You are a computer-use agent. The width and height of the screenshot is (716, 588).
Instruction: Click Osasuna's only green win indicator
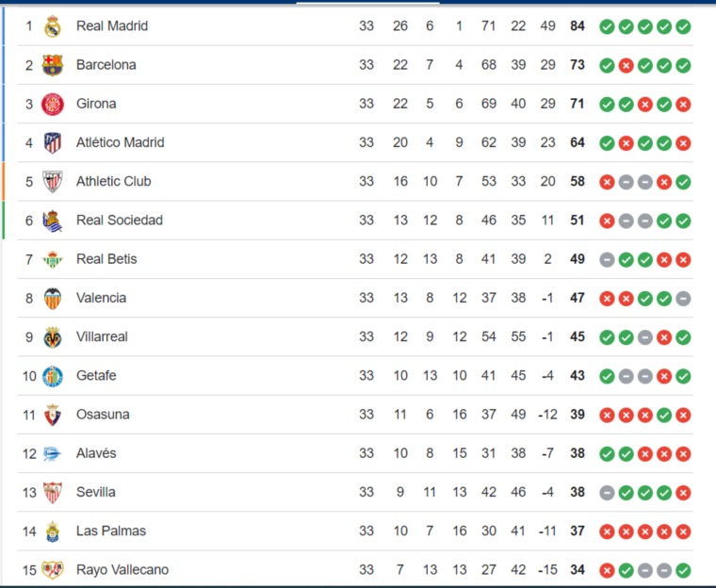(664, 415)
